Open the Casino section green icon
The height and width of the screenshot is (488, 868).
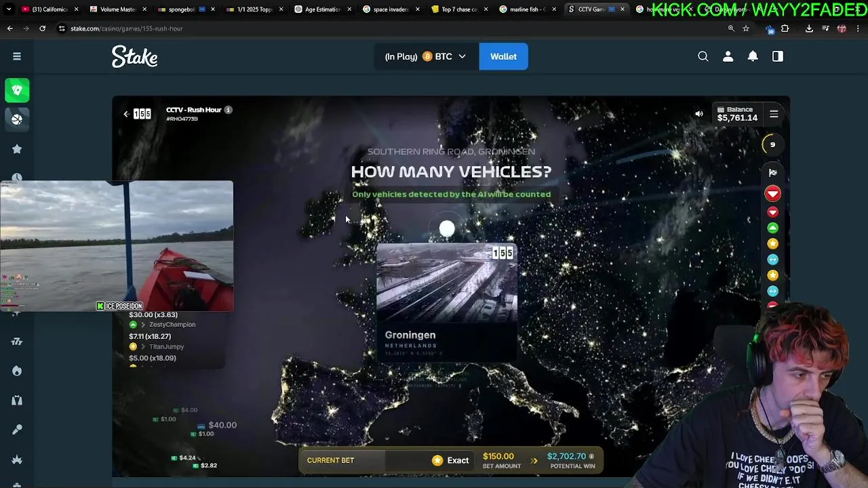tap(17, 89)
